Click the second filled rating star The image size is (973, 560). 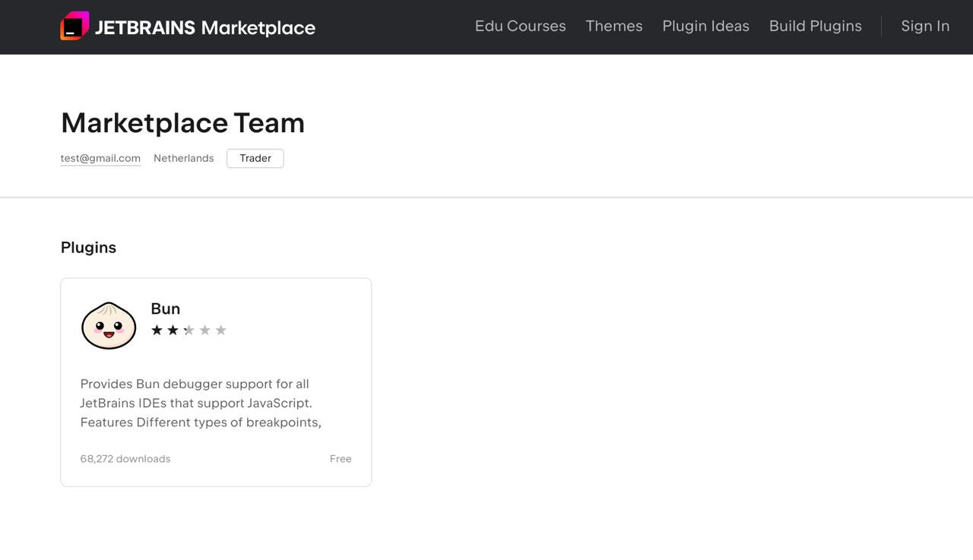tap(173, 330)
